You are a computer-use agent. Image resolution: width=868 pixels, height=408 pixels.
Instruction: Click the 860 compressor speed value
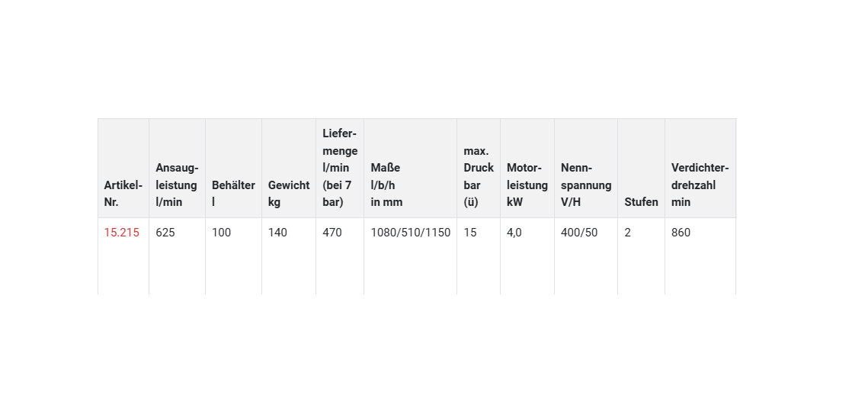681,233
